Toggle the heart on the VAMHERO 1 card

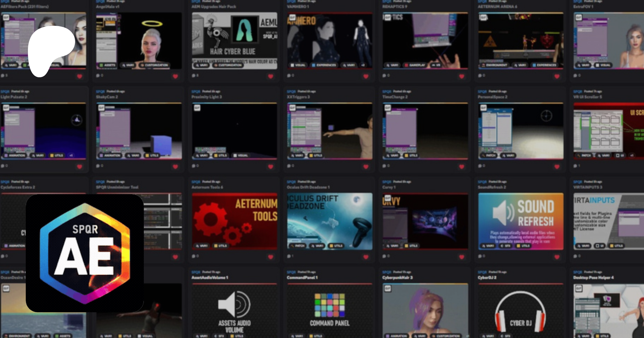pyautogui.click(x=366, y=76)
